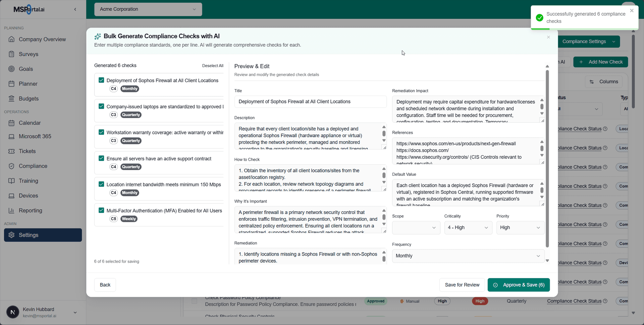Dismiss the success notification toast

coord(632,10)
